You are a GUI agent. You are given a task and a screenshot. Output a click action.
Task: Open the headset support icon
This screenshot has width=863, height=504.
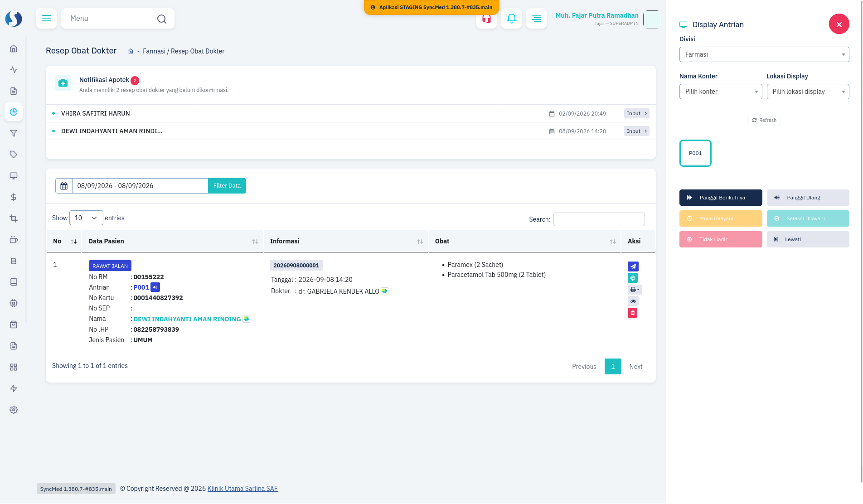click(486, 19)
